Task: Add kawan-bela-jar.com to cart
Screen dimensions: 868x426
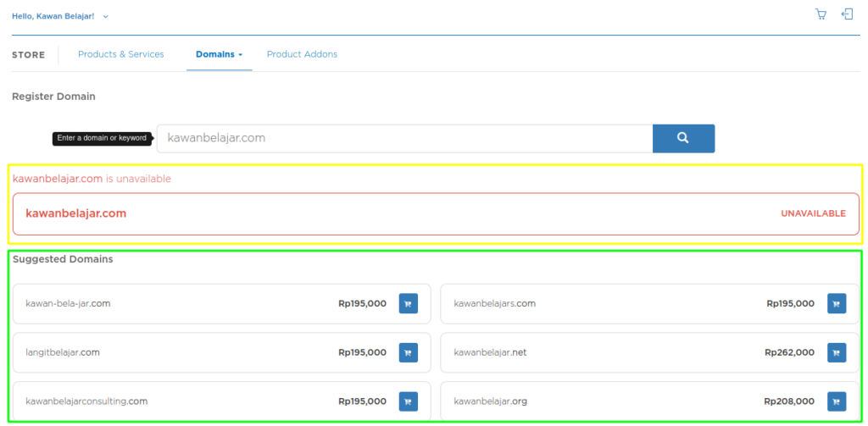Action: point(408,304)
